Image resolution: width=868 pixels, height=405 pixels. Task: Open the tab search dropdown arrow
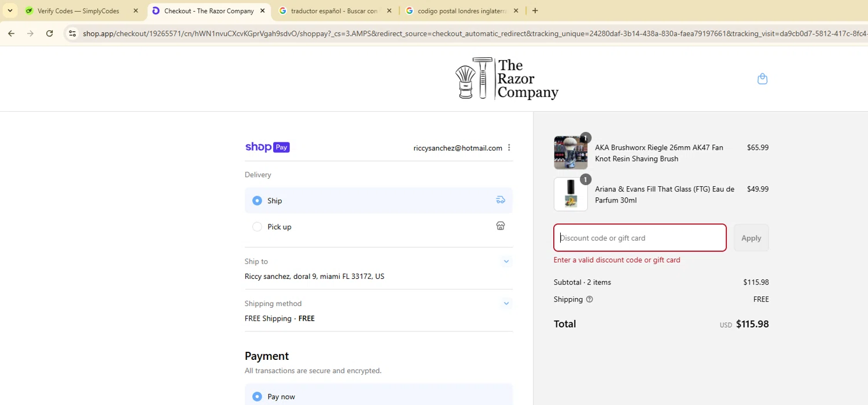click(x=10, y=10)
